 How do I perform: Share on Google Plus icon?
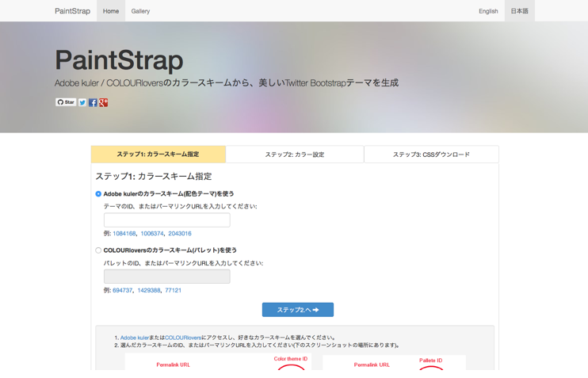(x=103, y=102)
